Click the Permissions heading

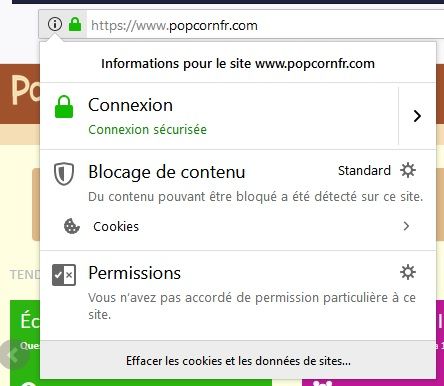tap(135, 273)
